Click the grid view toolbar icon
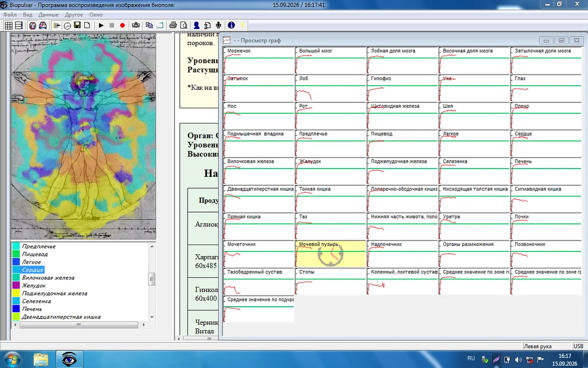Image resolution: width=588 pixels, height=368 pixels. point(8,25)
